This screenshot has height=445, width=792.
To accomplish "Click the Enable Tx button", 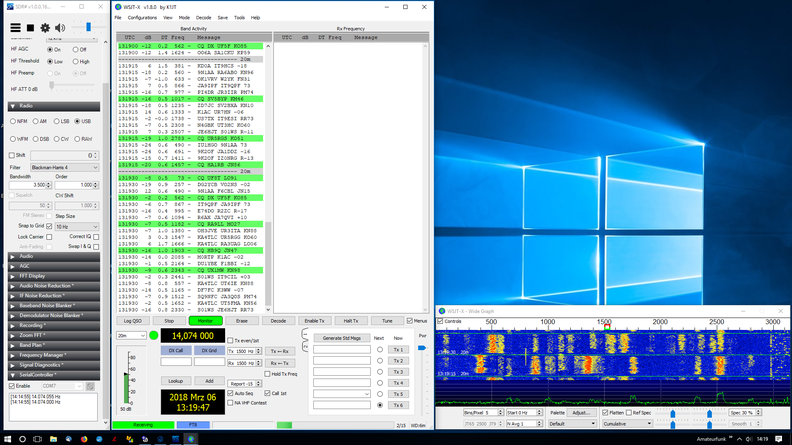I will click(x=314, y=321).
